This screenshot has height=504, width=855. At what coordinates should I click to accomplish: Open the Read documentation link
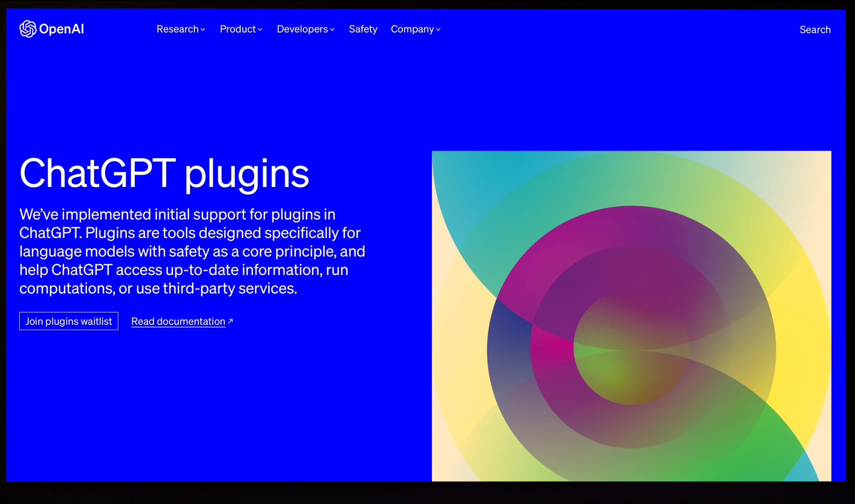[x=182, y=321]
